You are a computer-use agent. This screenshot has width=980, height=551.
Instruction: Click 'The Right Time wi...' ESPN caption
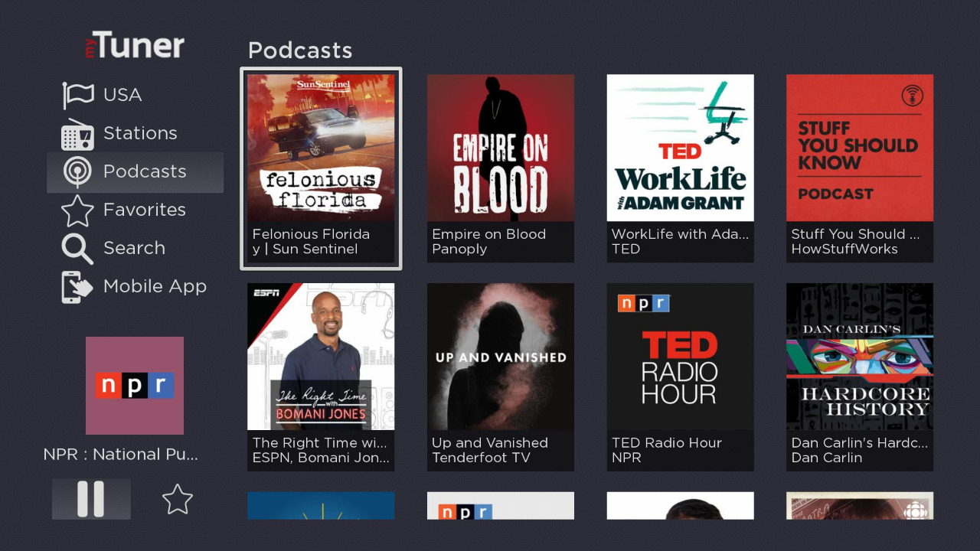click(x=321, y=451)
